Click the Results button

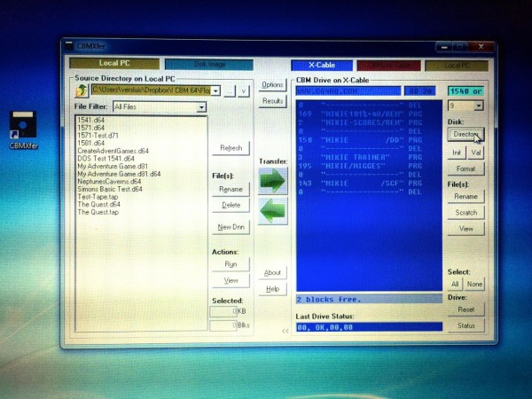click(272, 101)
